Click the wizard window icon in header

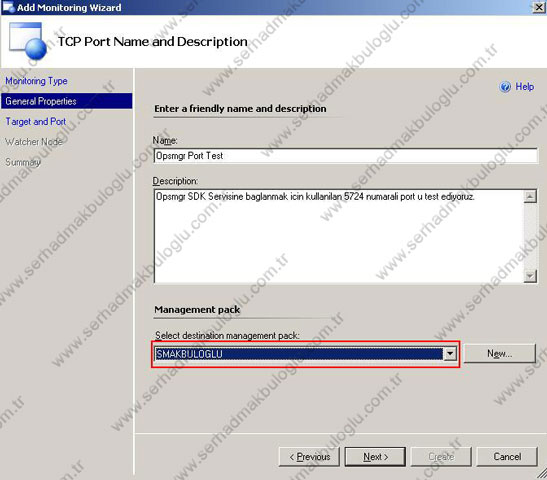pyautogui.click(x=28, y=41)
